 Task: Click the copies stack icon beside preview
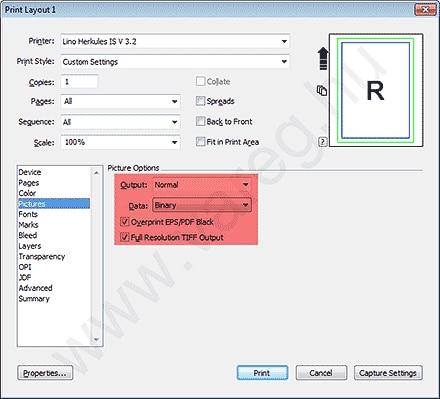click(322, 90)
